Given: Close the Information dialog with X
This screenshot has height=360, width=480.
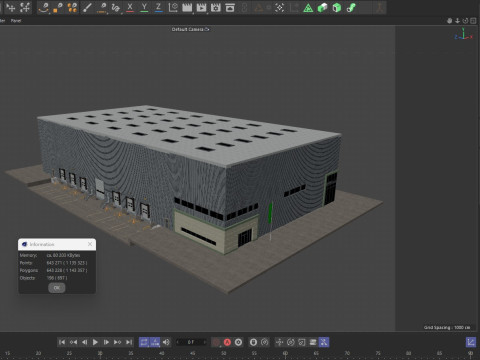Looking at the screenshot, I should click(90, 244).
